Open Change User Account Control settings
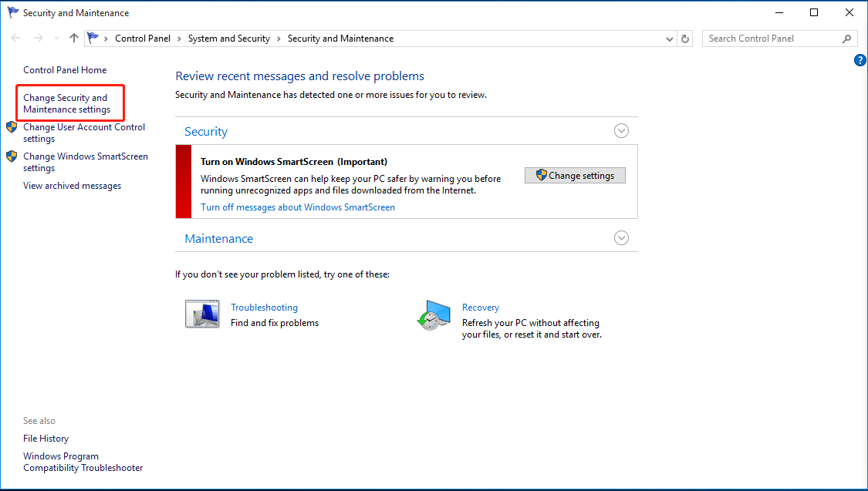 [83, 133]
